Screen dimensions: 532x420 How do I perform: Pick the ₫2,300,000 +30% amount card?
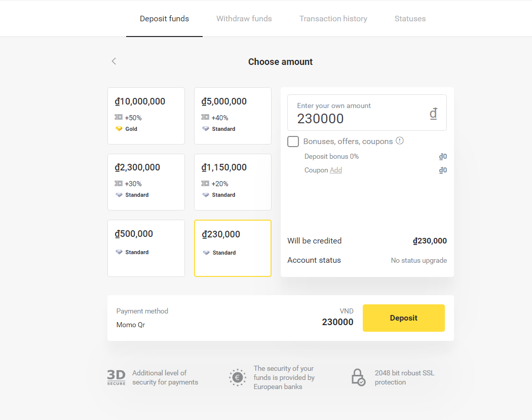[146, 182]
